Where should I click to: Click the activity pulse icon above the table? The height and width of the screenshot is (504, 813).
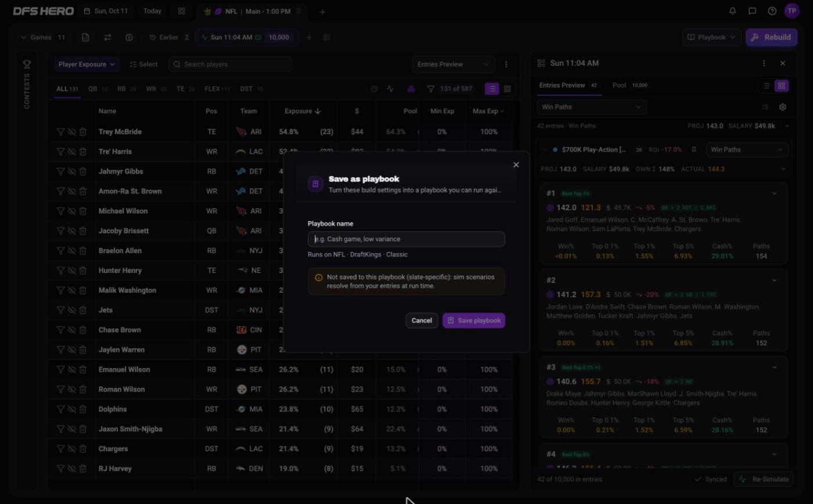(x=390, y=89)
